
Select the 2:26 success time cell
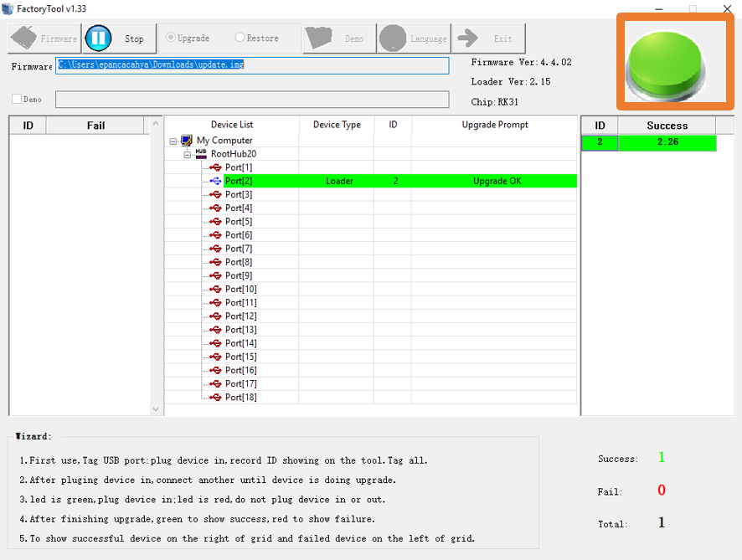(667, 142)
